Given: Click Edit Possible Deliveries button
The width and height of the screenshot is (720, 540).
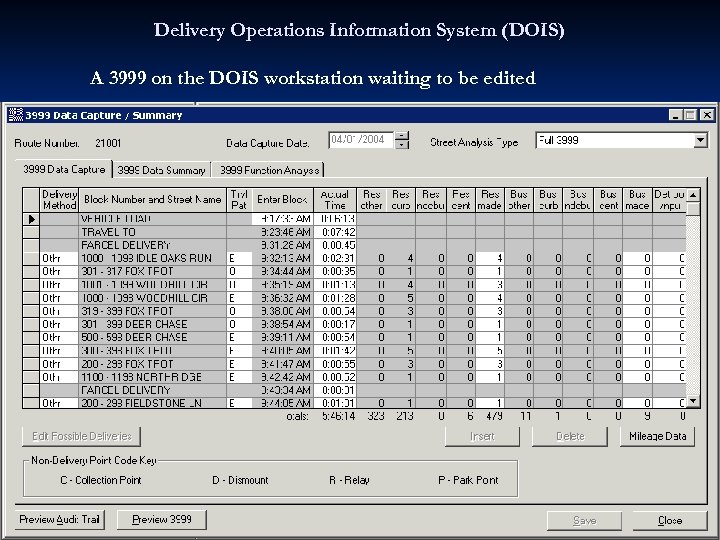Looking at the screenshot, I should pos(81,436).
